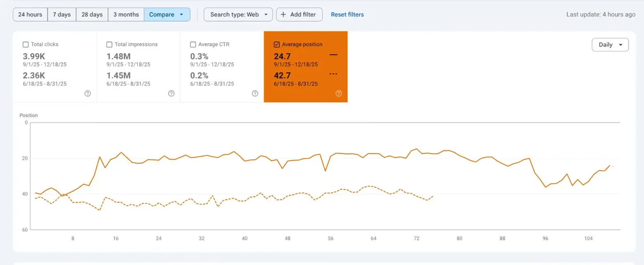Uncheck the Average position checkbox
This screenshot has width=644, height=265.
[277, 44]
